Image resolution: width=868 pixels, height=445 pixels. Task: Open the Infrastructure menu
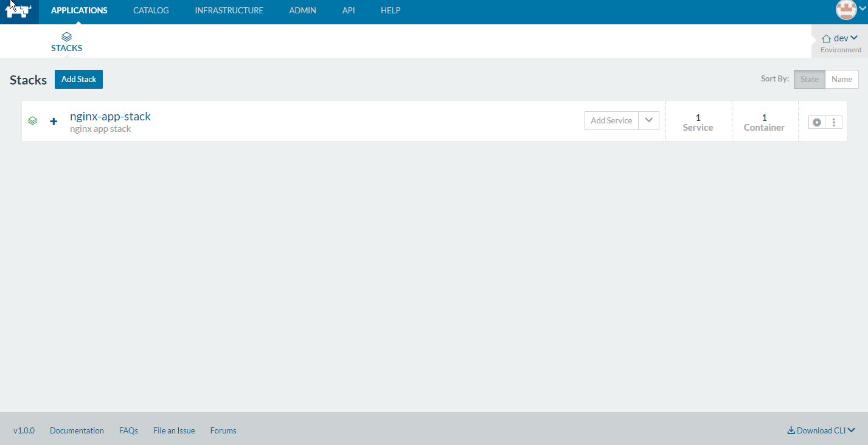229,10
